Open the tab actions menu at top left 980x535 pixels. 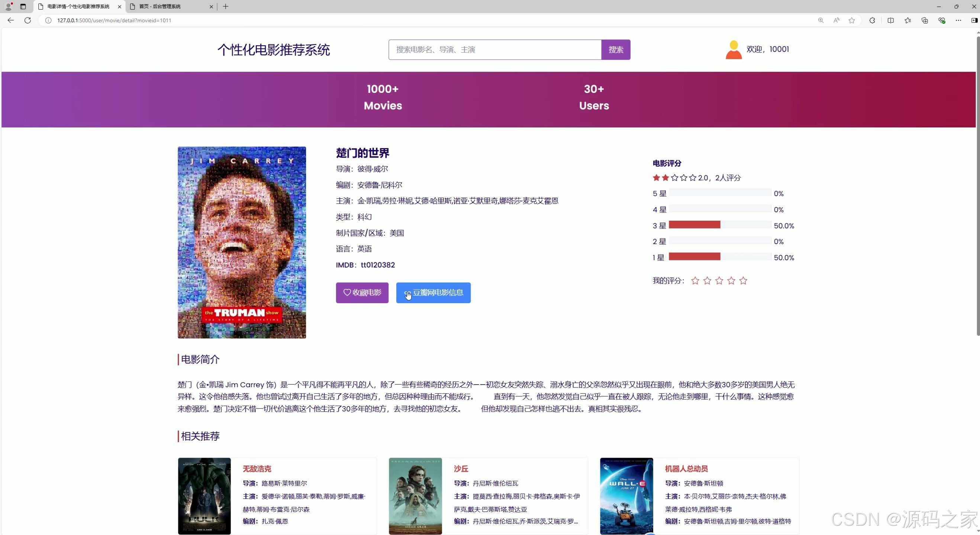(23, 6)
